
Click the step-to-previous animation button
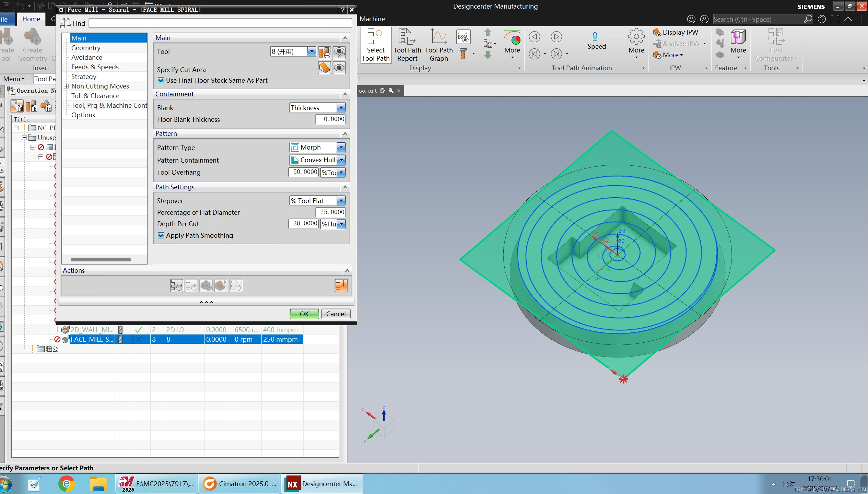tap(534, 54)
